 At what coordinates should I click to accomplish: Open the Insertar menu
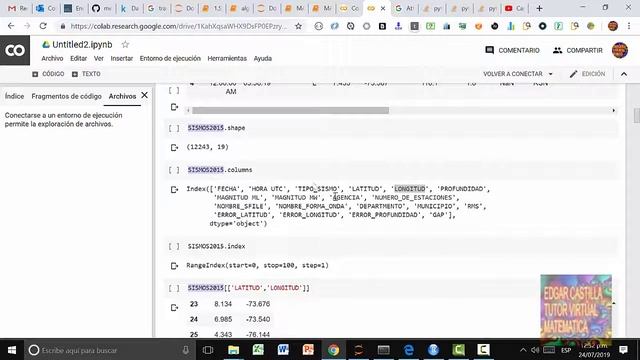[x=122, y=58]
